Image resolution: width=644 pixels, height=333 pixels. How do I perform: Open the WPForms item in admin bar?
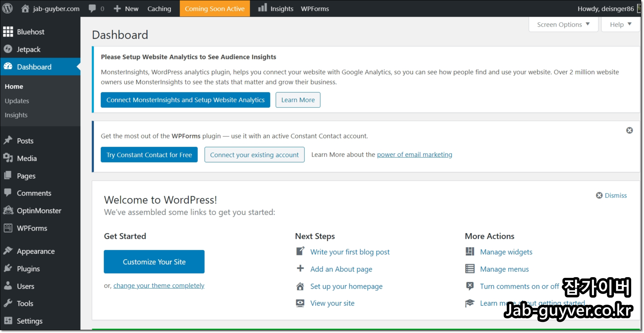315,9
